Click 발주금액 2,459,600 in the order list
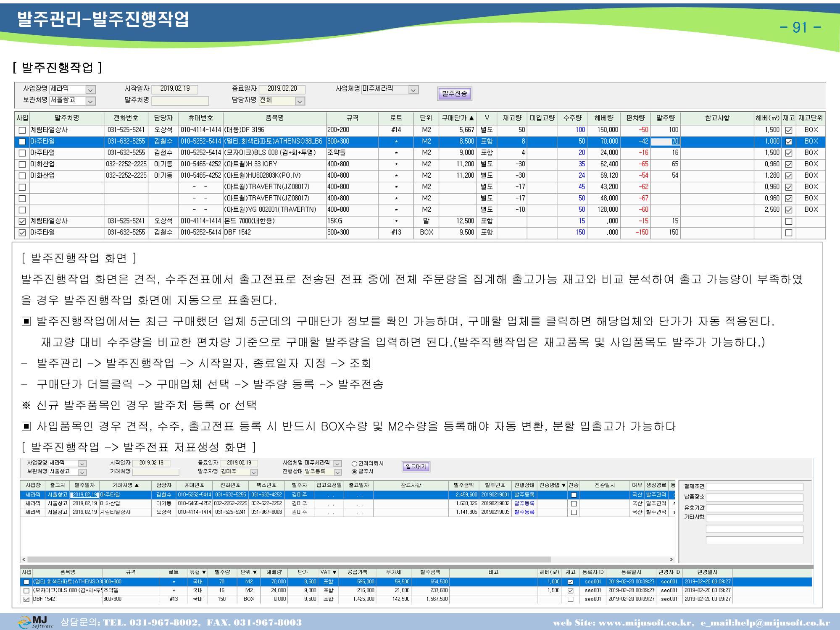 tap(466, 495)
